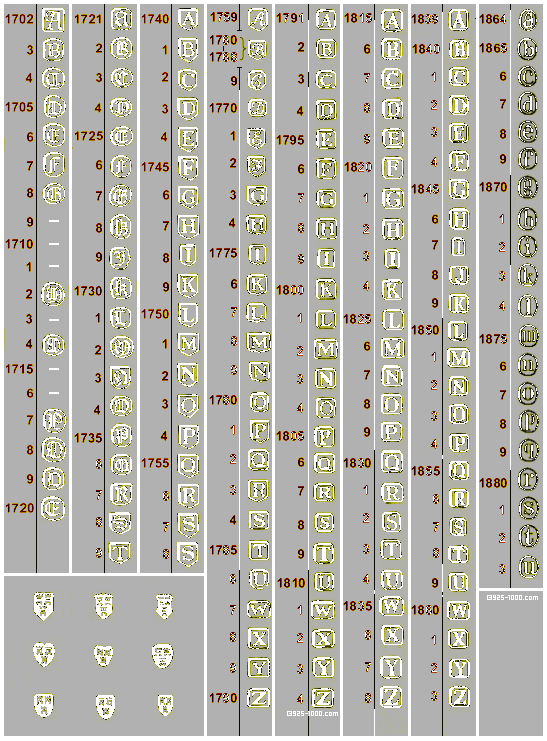Click the 1870 lowercase g hallmark
This screenshot has width=547, height=741.
point(528,186)
